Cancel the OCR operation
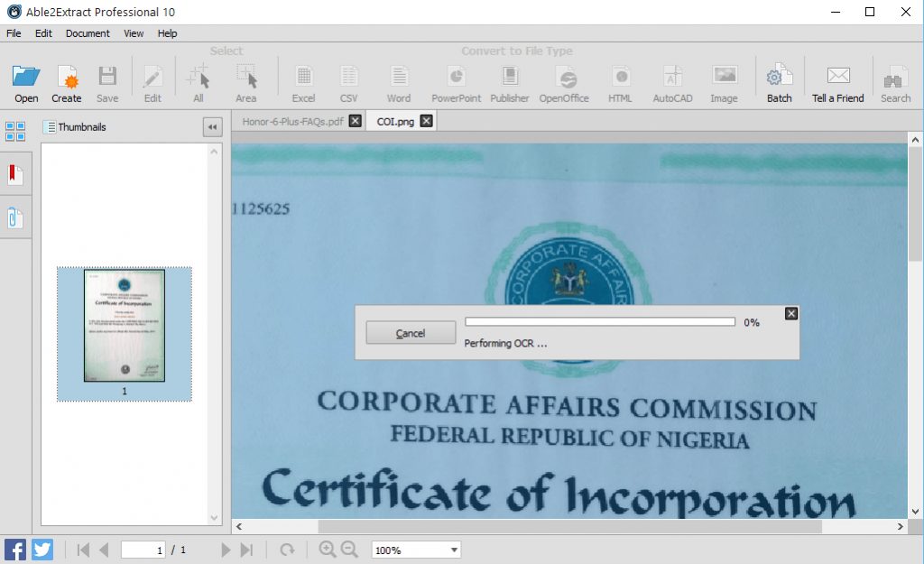Viewport: 924px width, 564px height. pyautogui.click(x=411, y=333)
